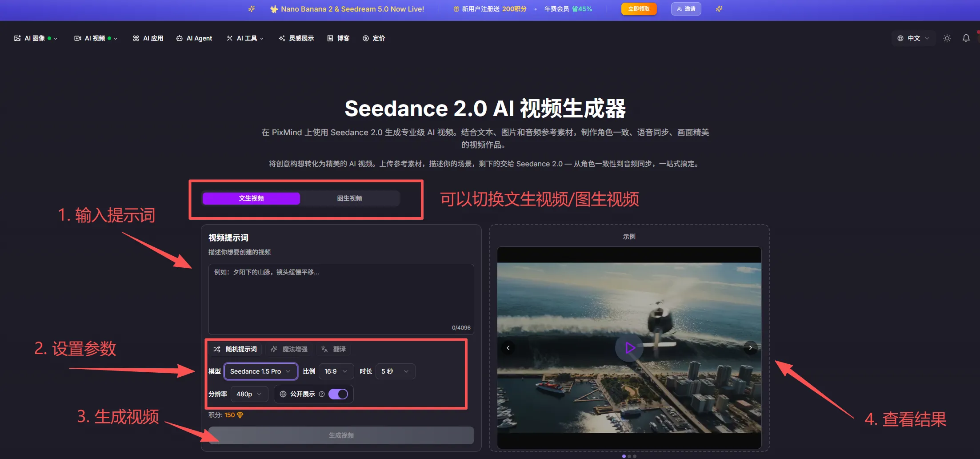Open AI Agent page
This screenshot has height=459, width=980.
[194, 38]
